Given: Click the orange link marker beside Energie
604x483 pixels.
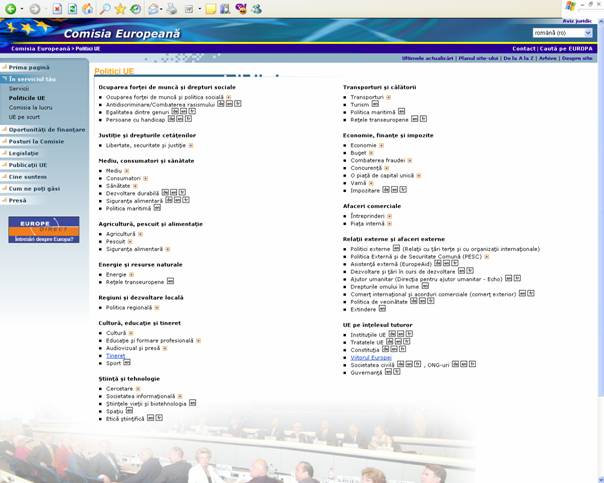Looking at the screenshot, I should point(131,275).
